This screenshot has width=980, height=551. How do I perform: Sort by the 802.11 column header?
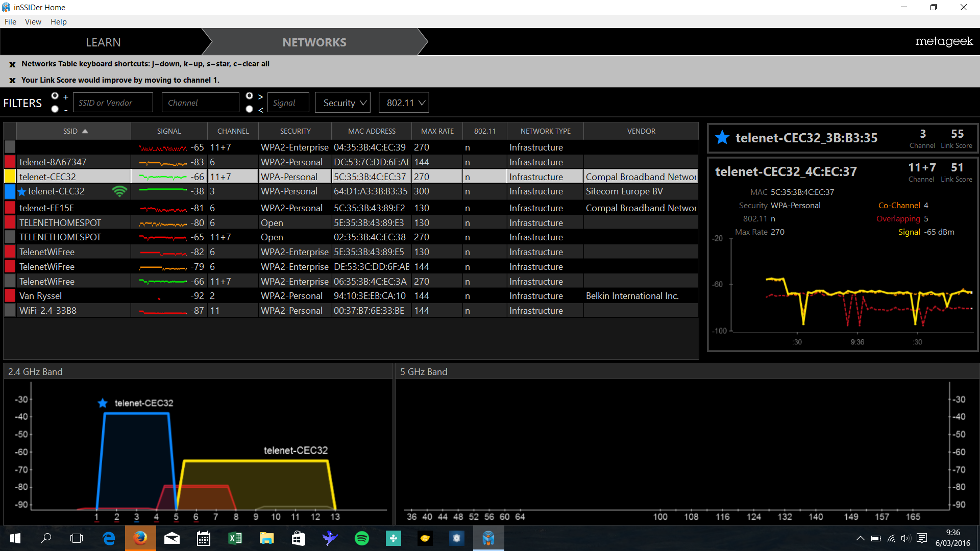click(485, 131)
